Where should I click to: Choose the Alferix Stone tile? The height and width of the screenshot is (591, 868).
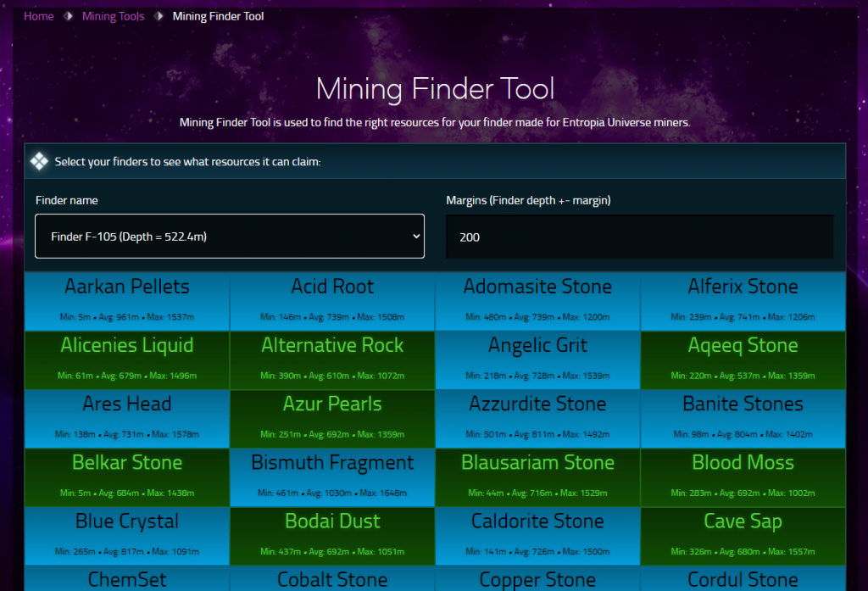tap(743, 301)
